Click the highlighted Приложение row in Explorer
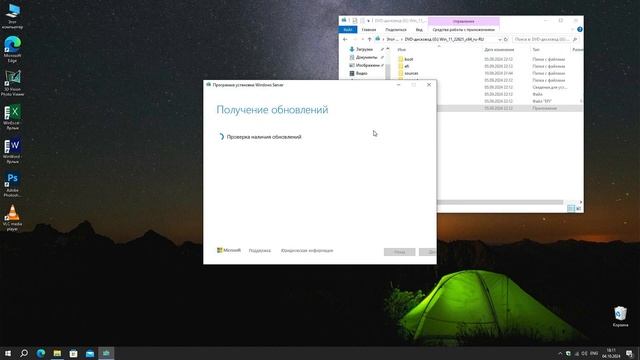The height and width of the screenshot is (360, 640). point(509,108)
